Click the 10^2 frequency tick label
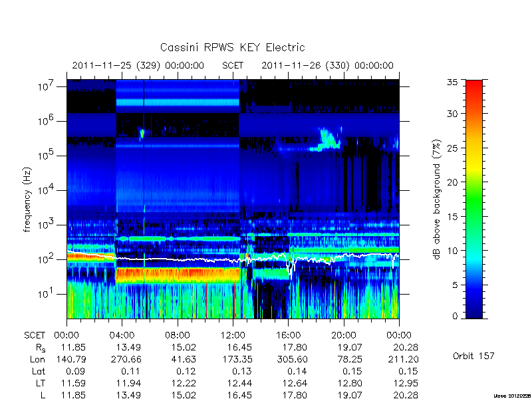The height and width of the screenshot is (399, 532). (x=45, y=259)
